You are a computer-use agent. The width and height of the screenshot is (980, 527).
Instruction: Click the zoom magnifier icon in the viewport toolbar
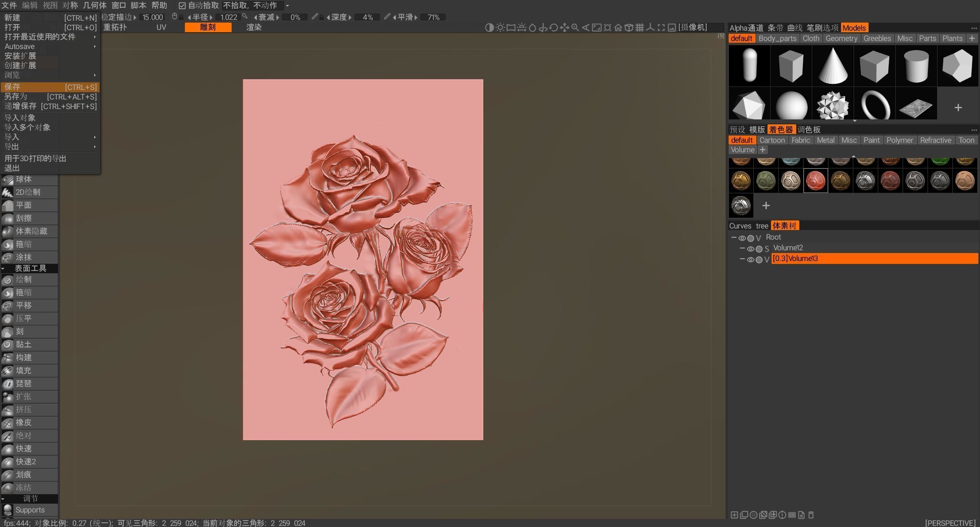(575, 27)
